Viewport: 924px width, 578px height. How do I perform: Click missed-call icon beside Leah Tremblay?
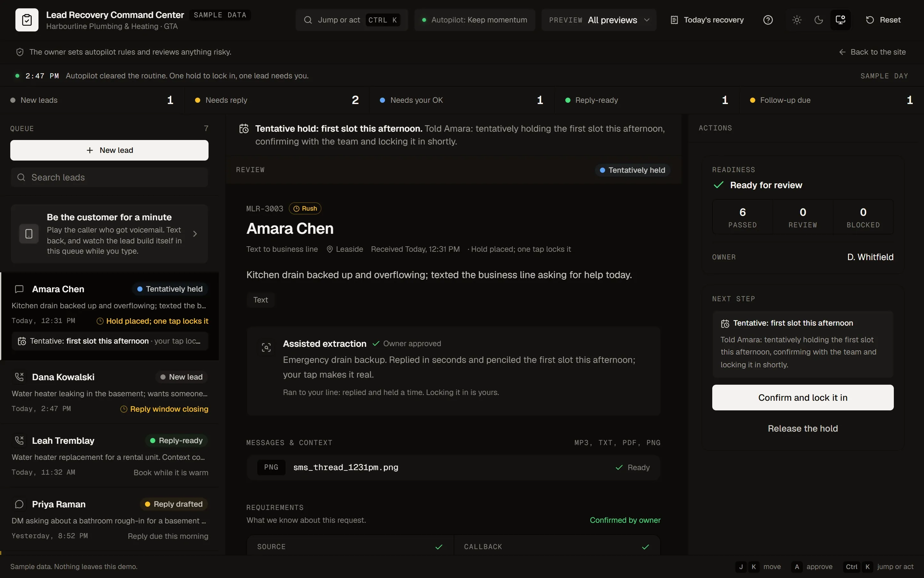coord(19,440)
